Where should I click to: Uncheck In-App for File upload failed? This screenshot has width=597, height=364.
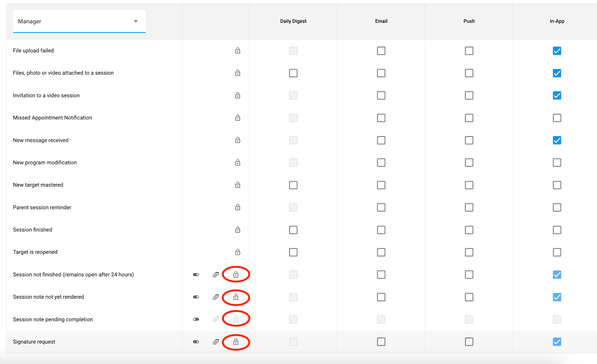pos(557,51)
